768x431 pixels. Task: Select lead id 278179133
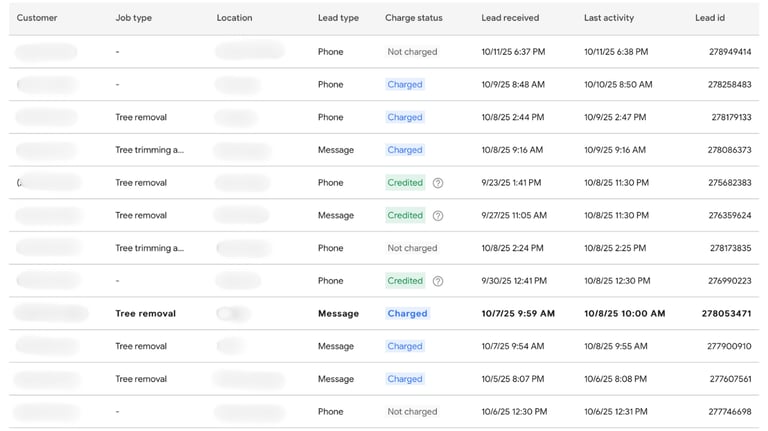click(731, 118)
